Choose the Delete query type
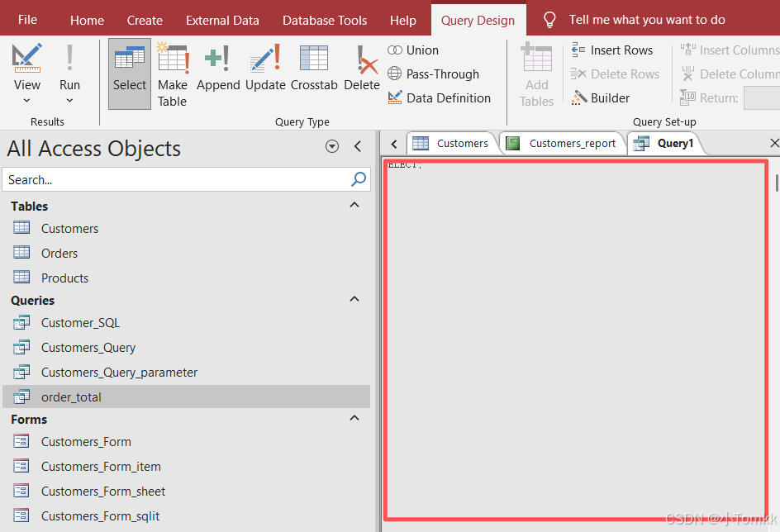Viewport: 780px width, 532px height. pyautogui.click(x=362, y=68)
